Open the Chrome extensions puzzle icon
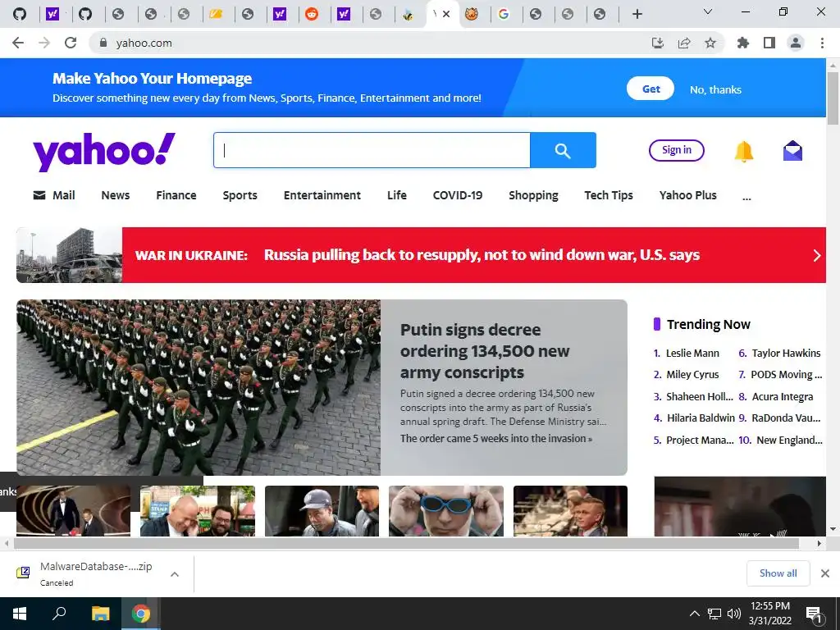 743,43
